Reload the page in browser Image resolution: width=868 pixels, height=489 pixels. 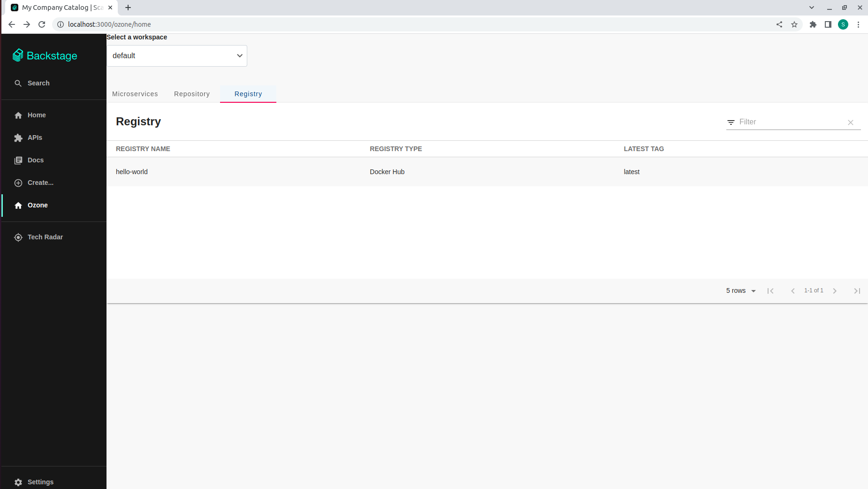click(x=42, y=24)
